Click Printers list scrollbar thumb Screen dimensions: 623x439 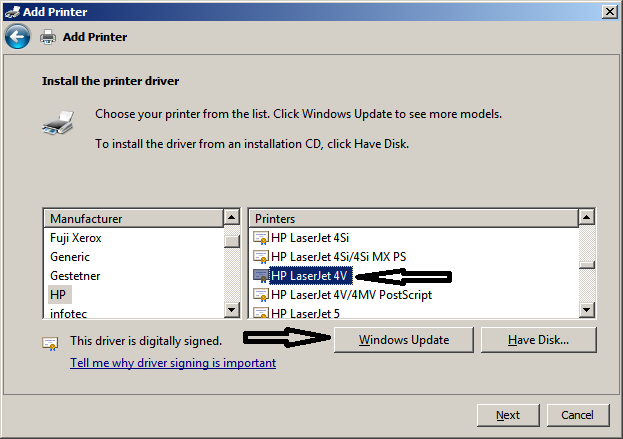[x=586, y=265]
